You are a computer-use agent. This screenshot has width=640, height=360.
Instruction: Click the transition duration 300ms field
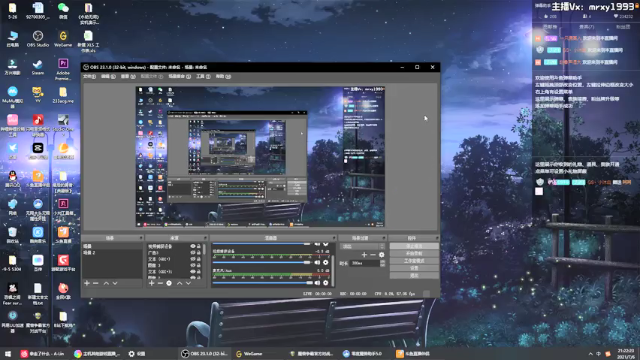[365, 263]
